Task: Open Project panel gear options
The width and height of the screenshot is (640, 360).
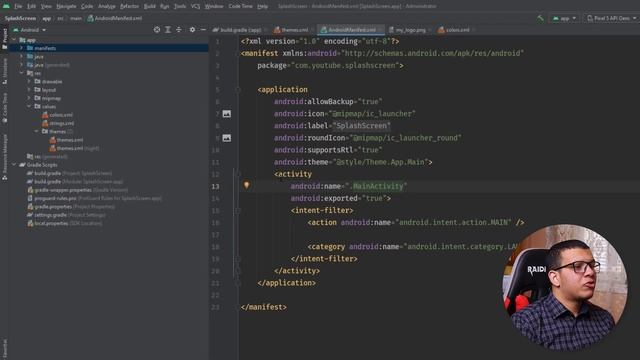Action: [x=192, y=30]
